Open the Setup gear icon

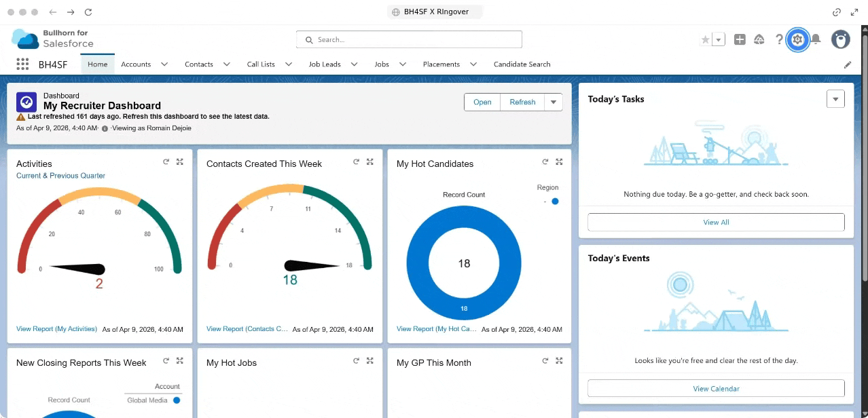pyautogui.click(x=797, y=40)
